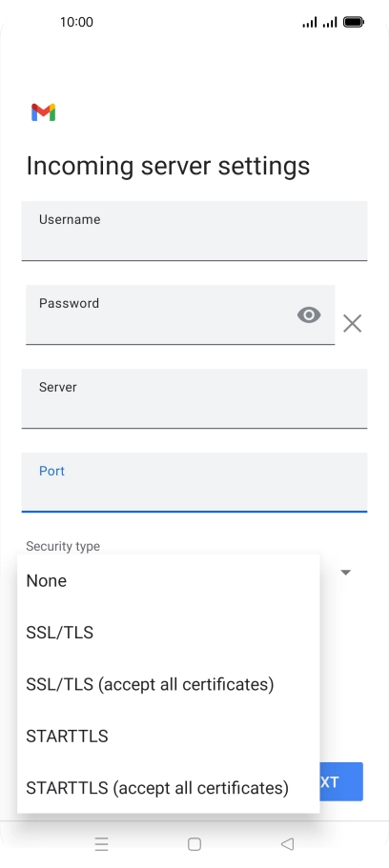Choose STARTTLS option

pos(169,737)
